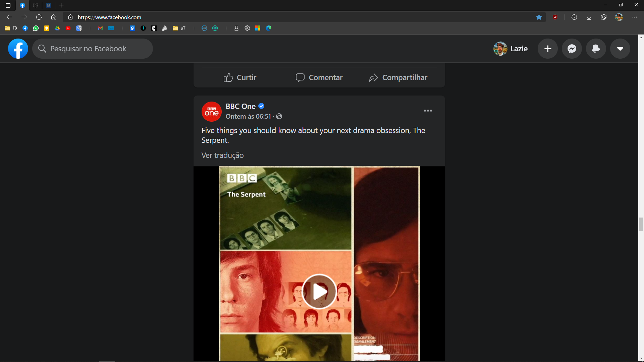
Task: Open browser downloads
Action: 589,17
